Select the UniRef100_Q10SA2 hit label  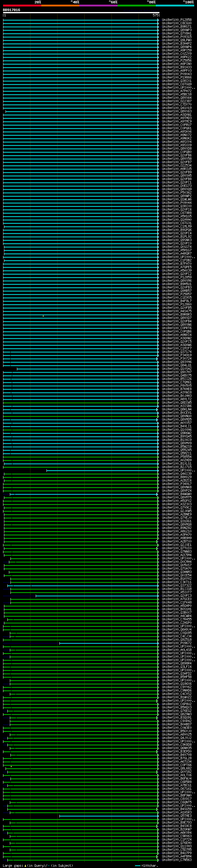(x=177, y=369)
